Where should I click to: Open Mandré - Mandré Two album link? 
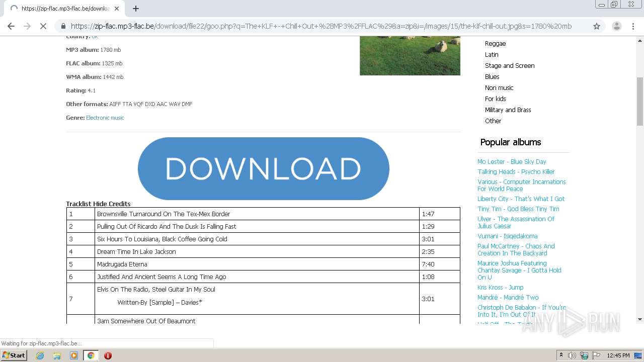tap(508, 298)
